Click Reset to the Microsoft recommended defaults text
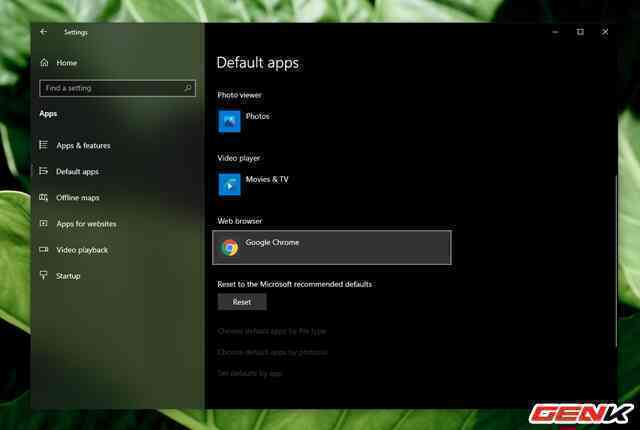640x430 pixels. point(294,284)
